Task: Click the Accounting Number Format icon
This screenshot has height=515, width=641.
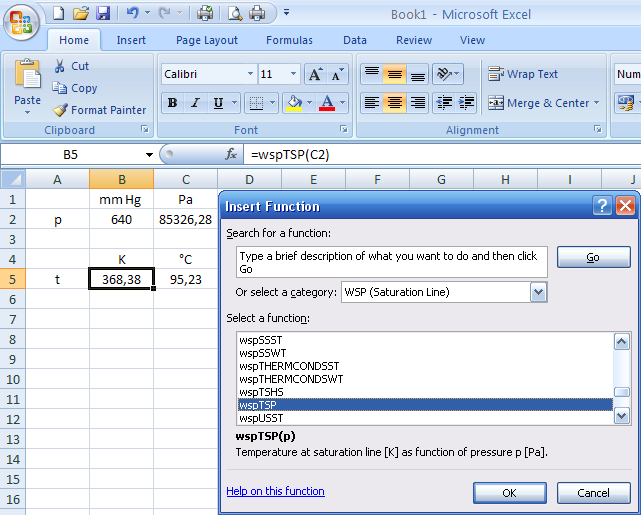Action: (625, 103)
